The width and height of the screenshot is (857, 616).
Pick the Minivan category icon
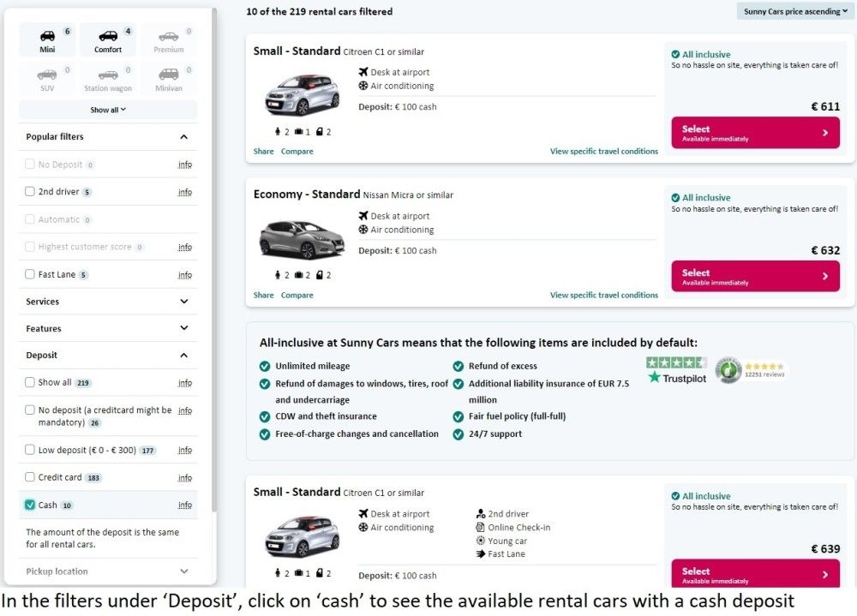click(x=168, y=75)
